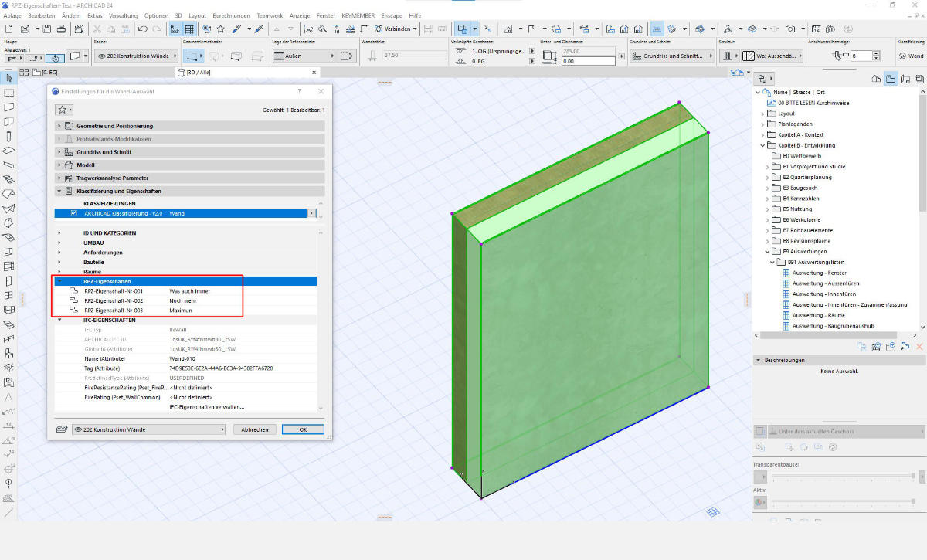This screenshot has width=927, height=560.
Task: Toggle the guide lines icon in toolbar
Action: tap(175, 29)
